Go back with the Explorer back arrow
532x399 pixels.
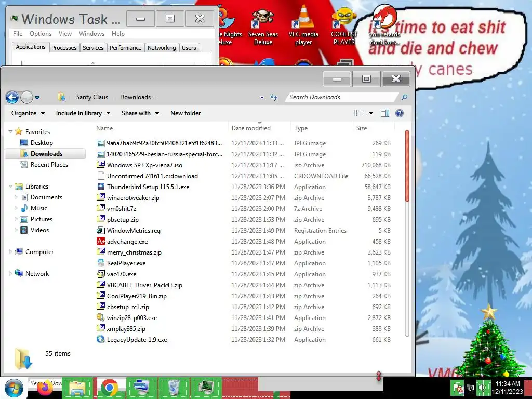[12, 97]
